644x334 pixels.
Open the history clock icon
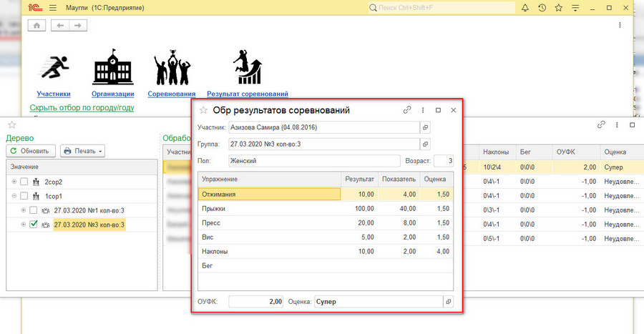pos(542,8)
